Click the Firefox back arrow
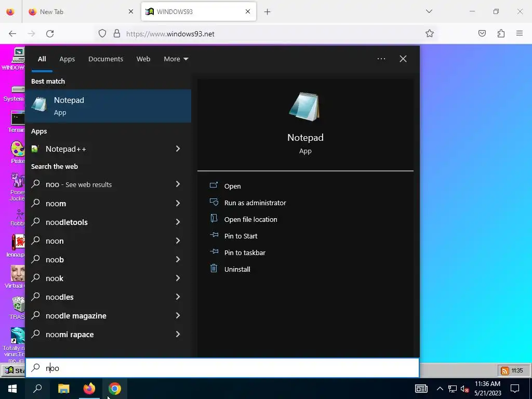The height and width of the screenshot is (399, 532). coord(12,34)
